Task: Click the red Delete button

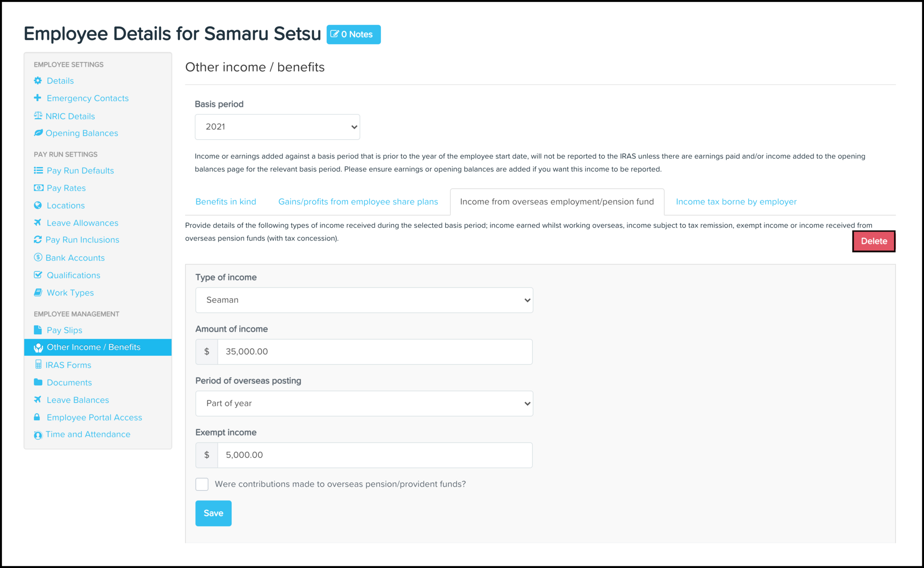Action: 874,241
